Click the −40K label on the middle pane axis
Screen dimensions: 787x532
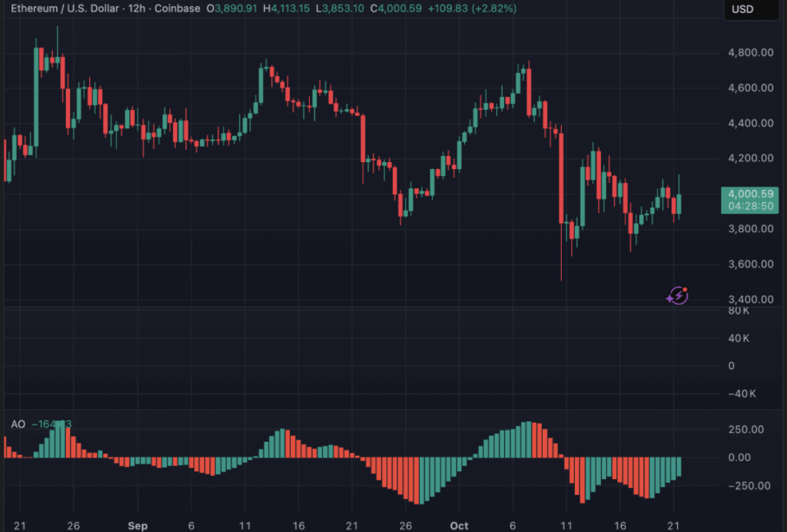pyautogui.click(x=741, y=394)
